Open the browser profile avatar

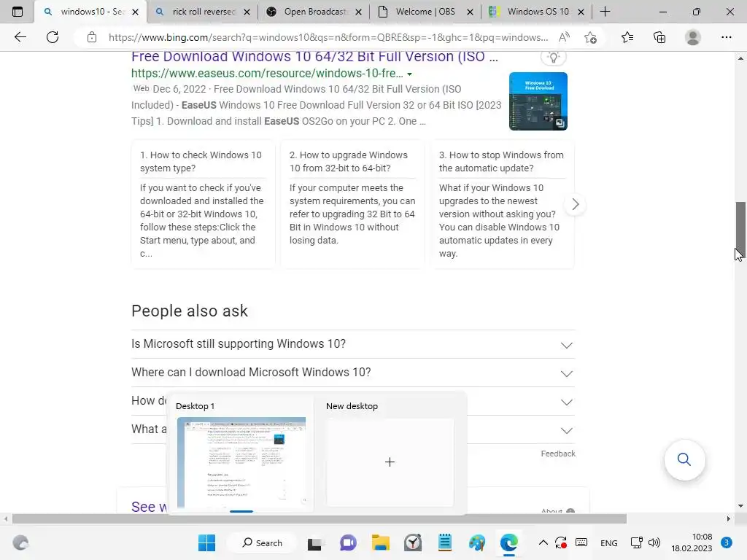(x=693, y=37)
